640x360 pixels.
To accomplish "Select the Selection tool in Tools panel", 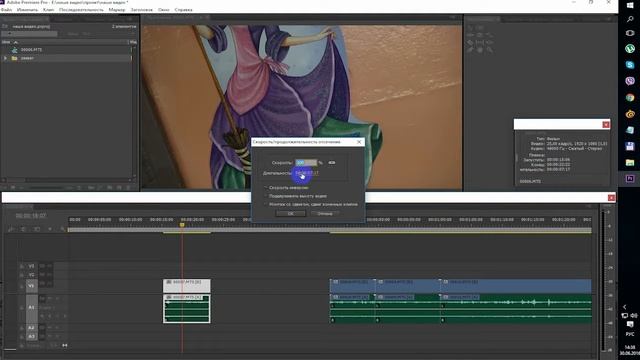I will tap(470, 28).
